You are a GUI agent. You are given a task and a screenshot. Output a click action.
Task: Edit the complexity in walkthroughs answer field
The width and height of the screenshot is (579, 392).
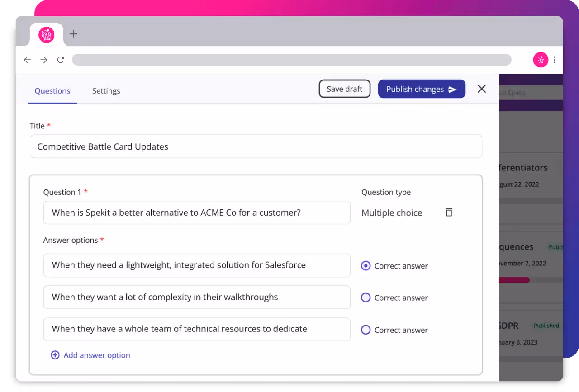tap(197, 297)
